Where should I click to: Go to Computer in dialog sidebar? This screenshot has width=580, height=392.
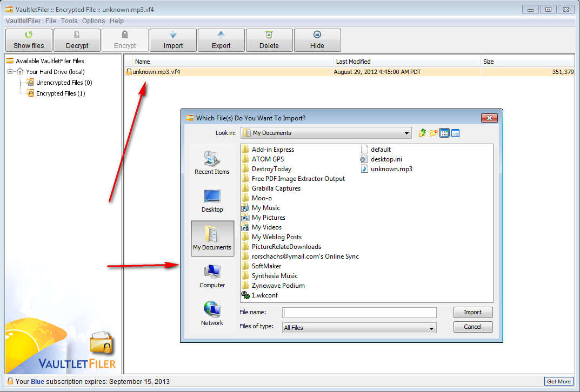[212, 276]
